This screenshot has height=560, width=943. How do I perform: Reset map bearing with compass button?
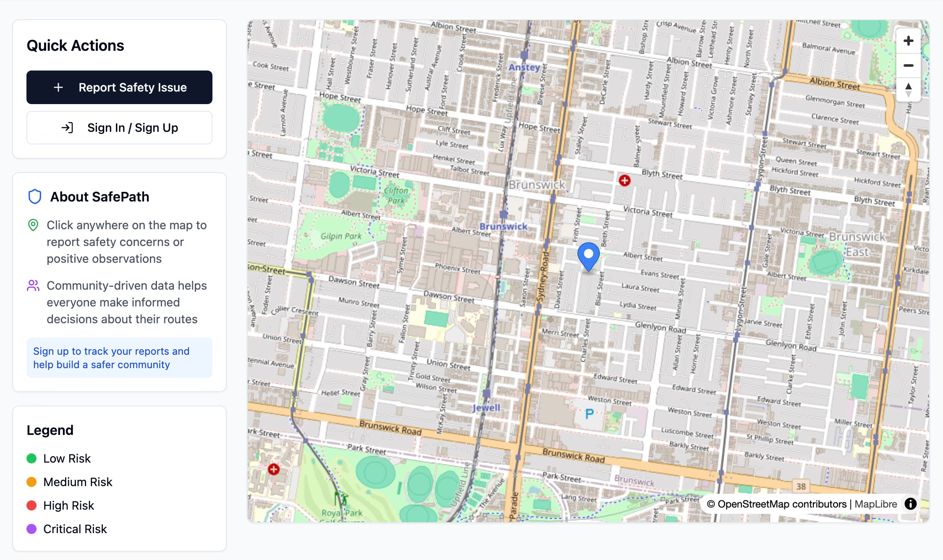(908, 89)
